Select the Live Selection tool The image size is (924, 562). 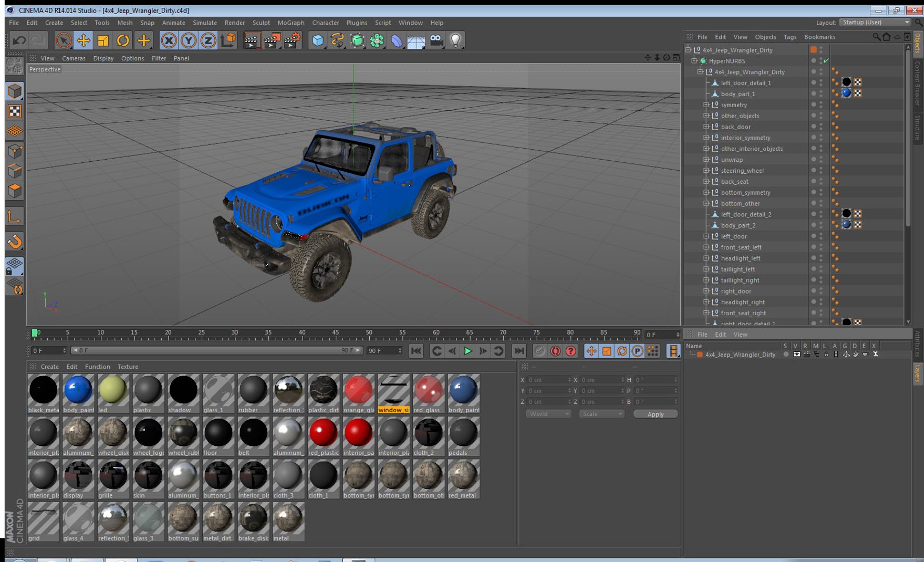[63, 40]
